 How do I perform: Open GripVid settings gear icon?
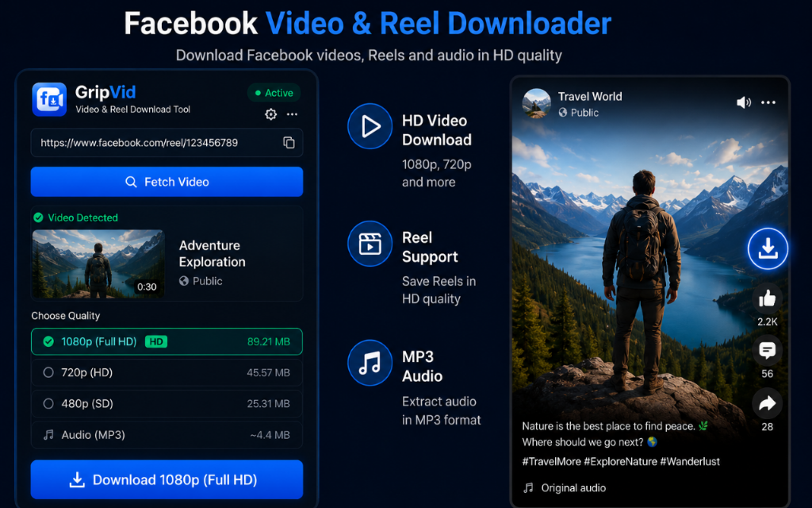[271, 114]
